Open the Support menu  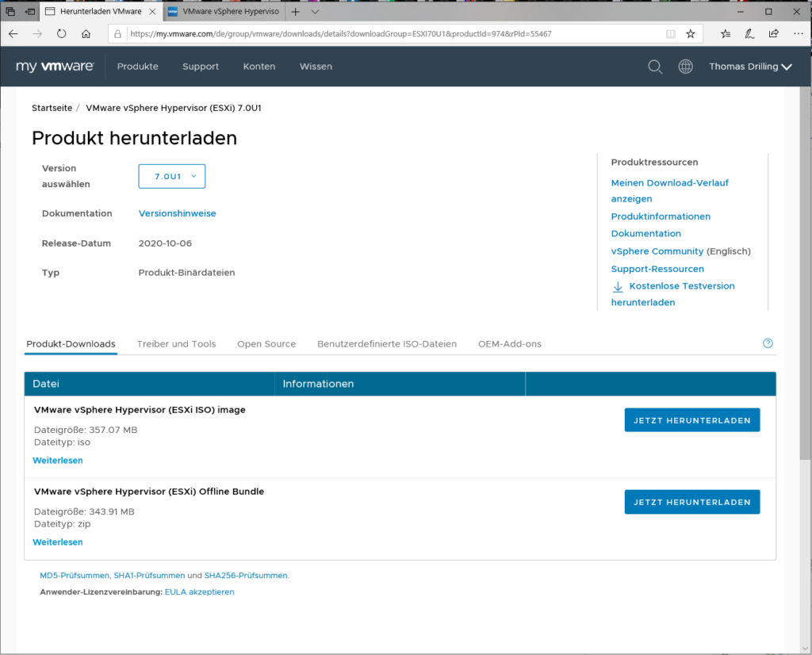[201, 67]
